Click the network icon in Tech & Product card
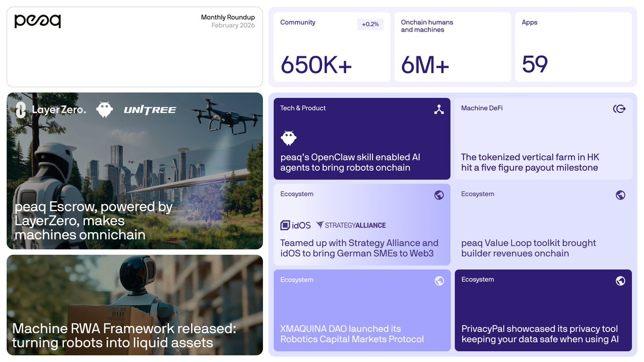Image resolution: width=644 pixels, height=362 pixels. click(x=439, y=109)
